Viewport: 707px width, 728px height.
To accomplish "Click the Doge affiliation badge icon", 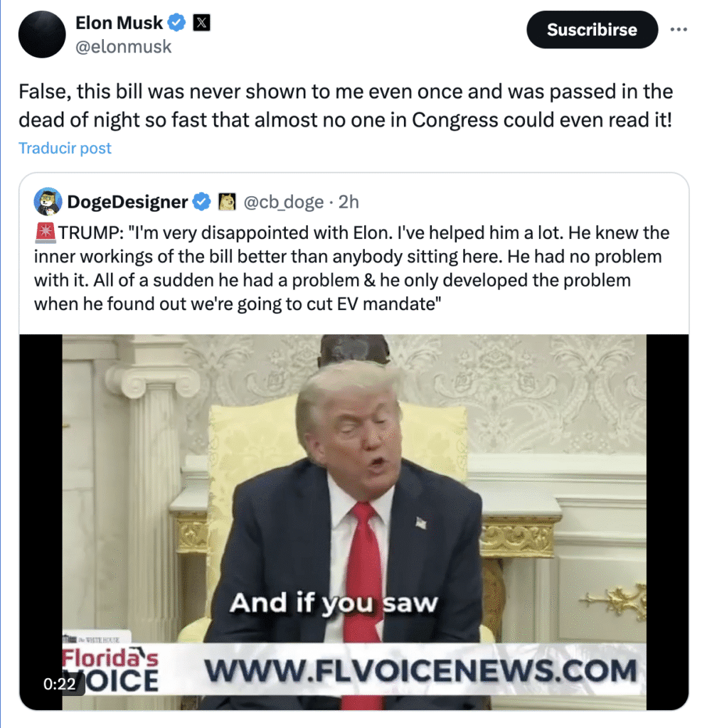I will tap(227, 202).
